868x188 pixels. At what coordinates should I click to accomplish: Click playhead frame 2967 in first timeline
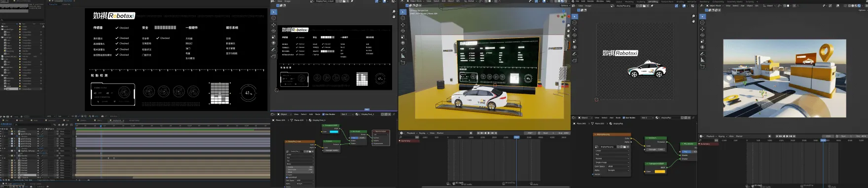(517, 137)
